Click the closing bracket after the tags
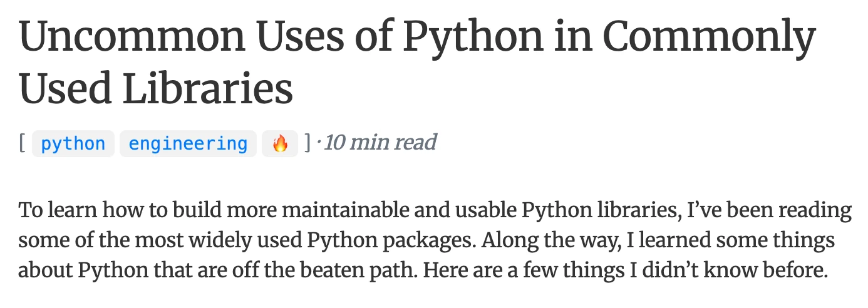 tap(307, 144)
